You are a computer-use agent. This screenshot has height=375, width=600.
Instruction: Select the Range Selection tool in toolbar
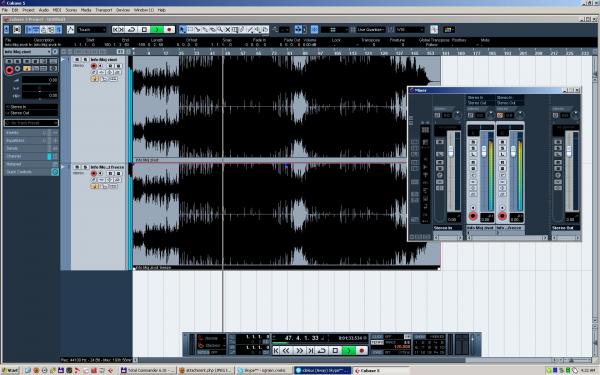[190, 29]
